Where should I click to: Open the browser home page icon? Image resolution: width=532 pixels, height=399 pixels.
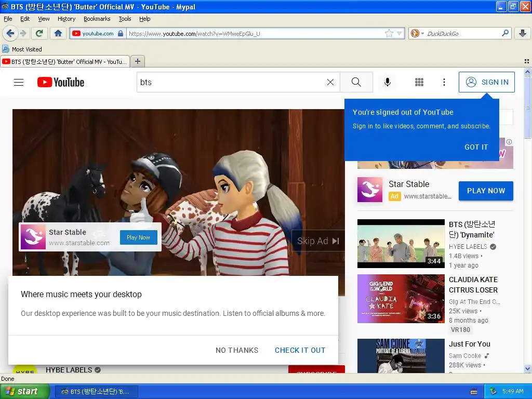[x=58, y=33]
